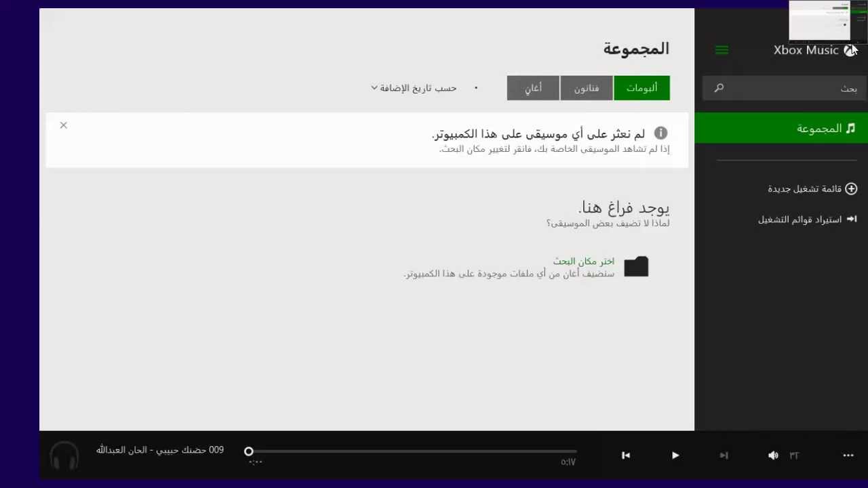Click the اختر مكان البحث link
This screenshot has height=488, width=868.
point(583,261)
